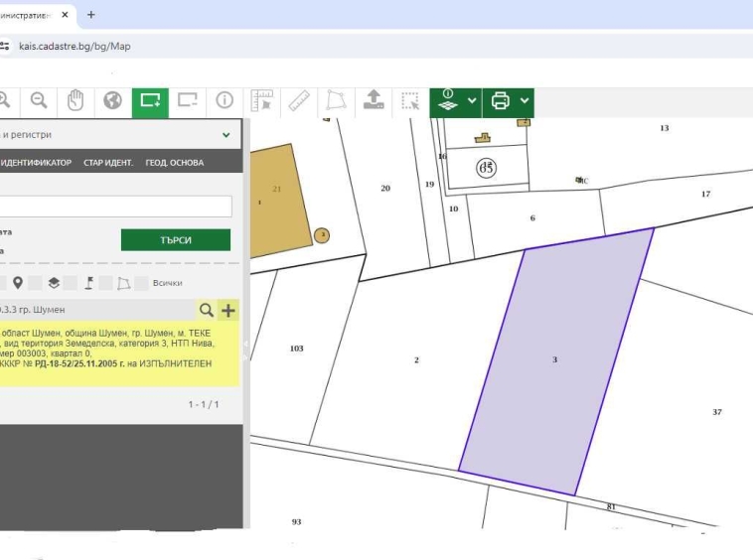Click the printer icon
Image resolution: width=753 pixels, height=560 pixels.
[x=500, y=100]
